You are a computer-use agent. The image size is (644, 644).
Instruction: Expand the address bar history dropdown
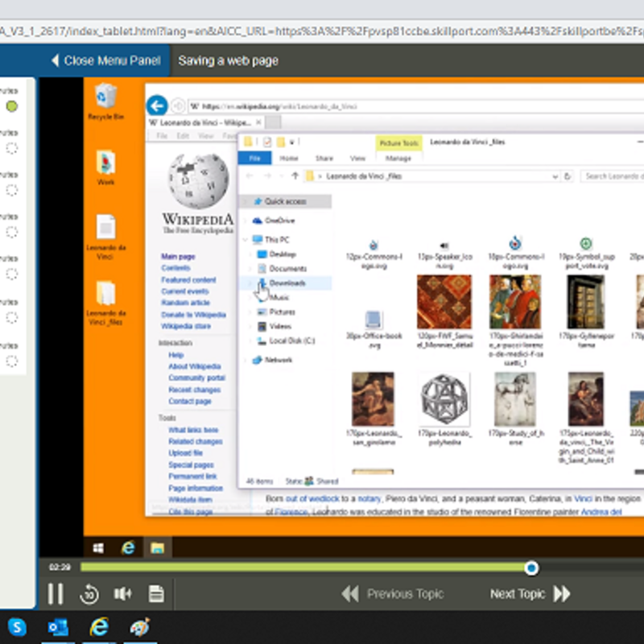point(555,176)
